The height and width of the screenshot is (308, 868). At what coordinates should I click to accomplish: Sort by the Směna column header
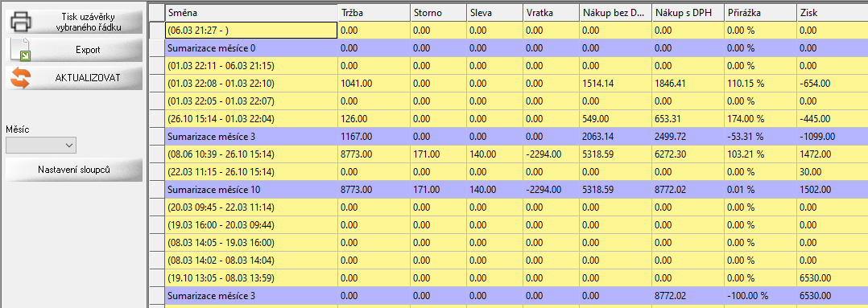251,13
